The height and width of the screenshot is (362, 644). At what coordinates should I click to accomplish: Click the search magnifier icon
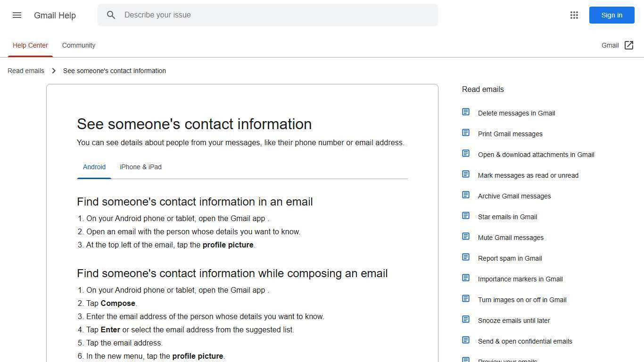pos(111,15)
